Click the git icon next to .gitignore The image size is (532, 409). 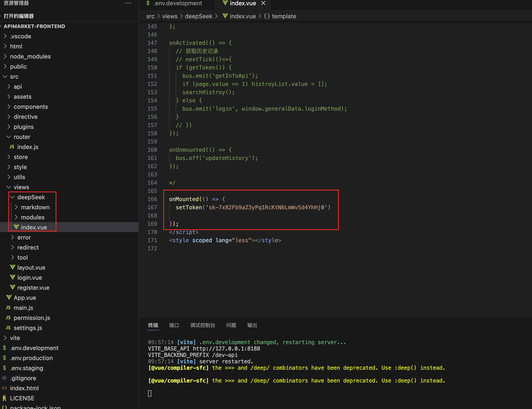(x=5, y=378)
